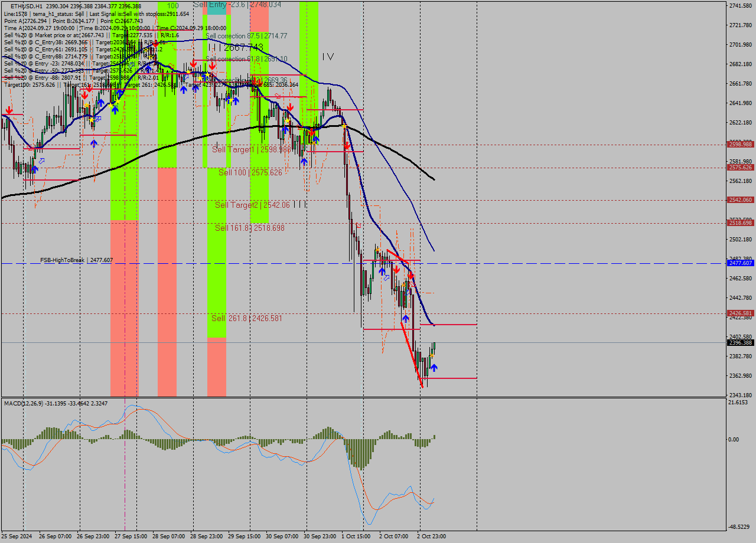Click the 'I I | 2667.743' wave label

coord(235,47)
